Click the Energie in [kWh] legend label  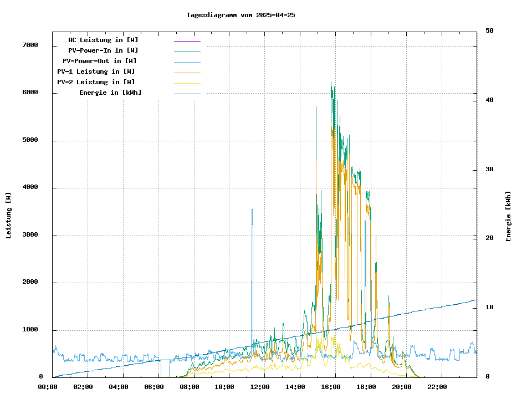pyautogui.click(x=110, y=93)
